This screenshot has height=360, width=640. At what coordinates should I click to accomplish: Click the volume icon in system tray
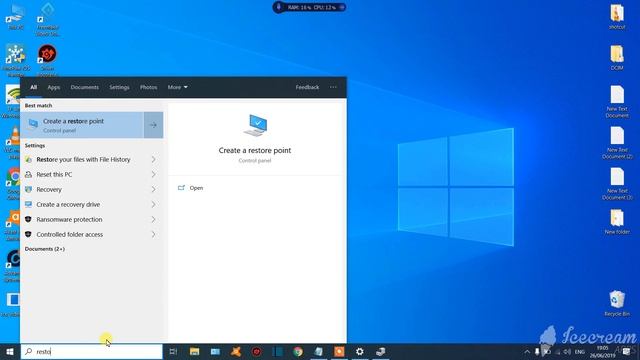(x=567, y=352)
